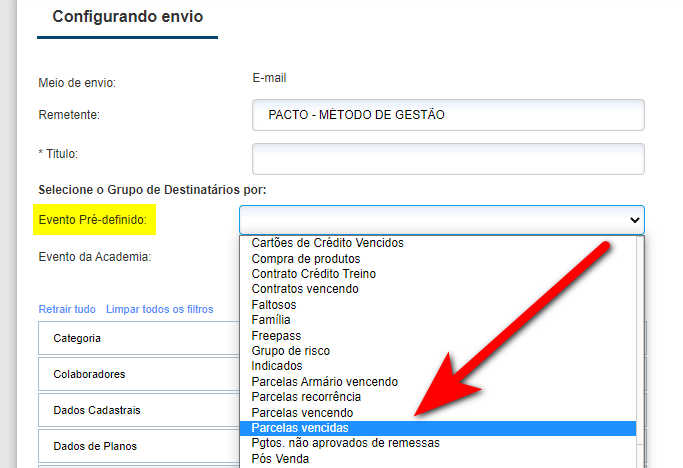Click into the Título input field

448,158
